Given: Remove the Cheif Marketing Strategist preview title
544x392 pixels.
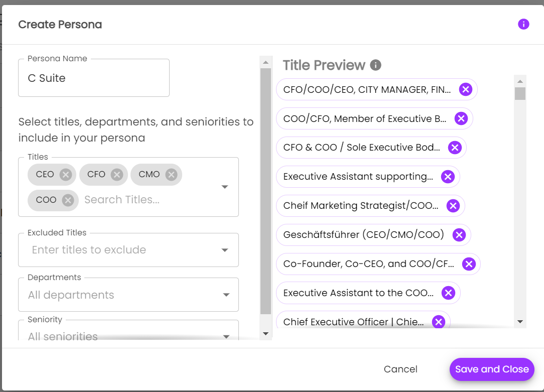Looking at the screenshot, I should 452,206.
